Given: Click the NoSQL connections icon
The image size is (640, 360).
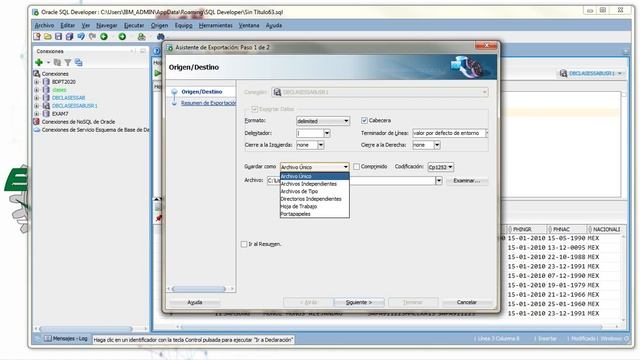Looking at the screenshot, I should (x=36, y=122).
